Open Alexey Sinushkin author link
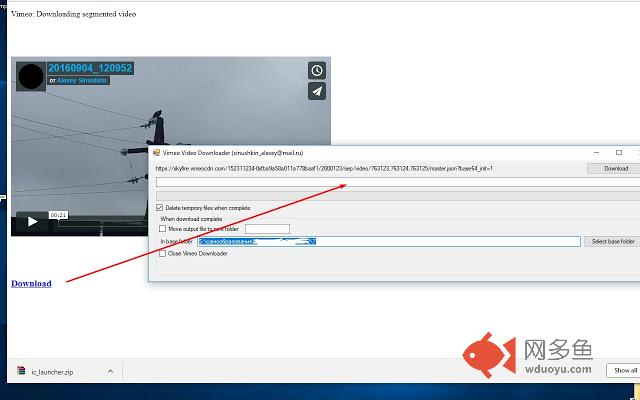This screenshot has width=640, height=400. (82, 80)
